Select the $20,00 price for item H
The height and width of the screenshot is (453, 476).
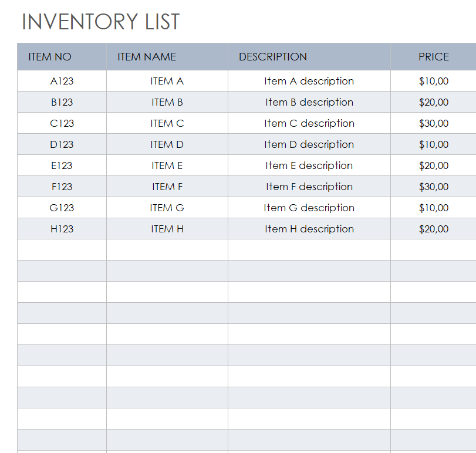click(434, 229)
